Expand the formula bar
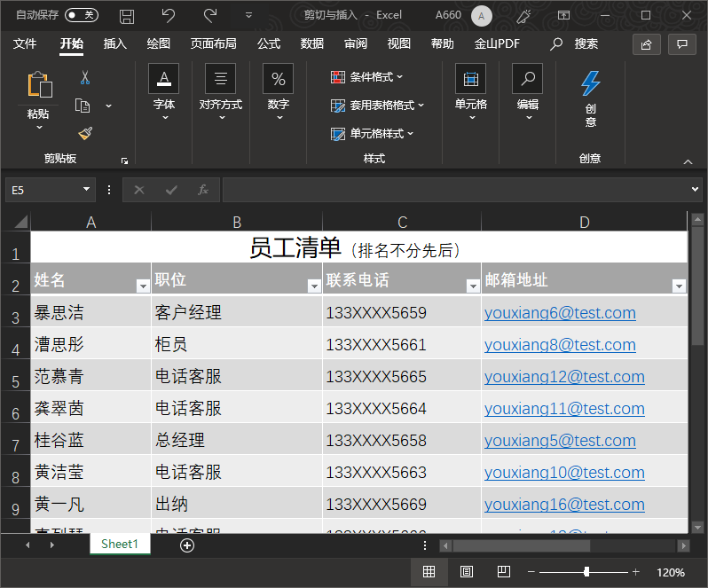This screenshot has width=708, height=588. click(695, 190)
